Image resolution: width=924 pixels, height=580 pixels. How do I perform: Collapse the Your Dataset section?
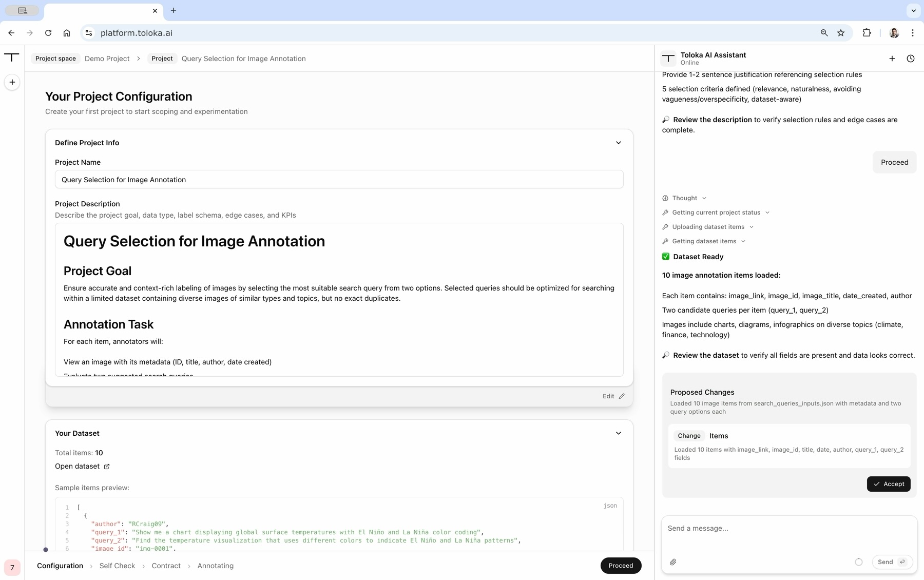coord(619,433)
